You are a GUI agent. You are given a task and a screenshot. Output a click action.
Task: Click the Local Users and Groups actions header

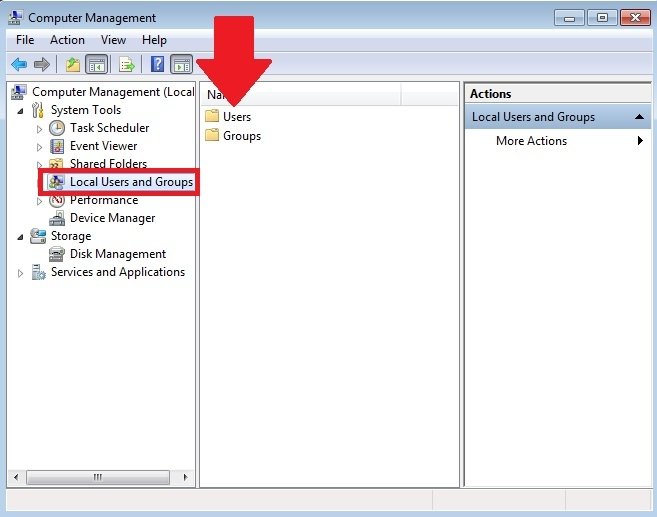558,117
